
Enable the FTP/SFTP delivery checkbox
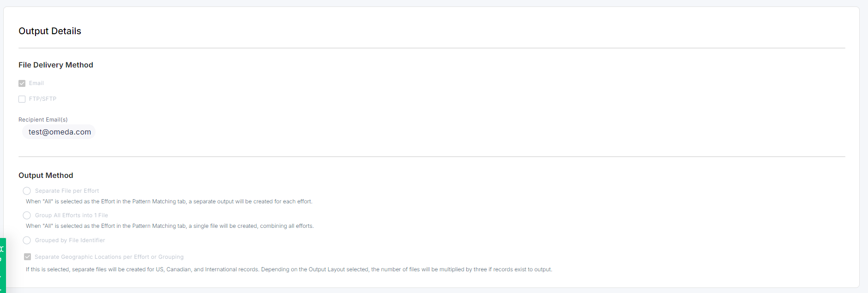click(22, 99)
